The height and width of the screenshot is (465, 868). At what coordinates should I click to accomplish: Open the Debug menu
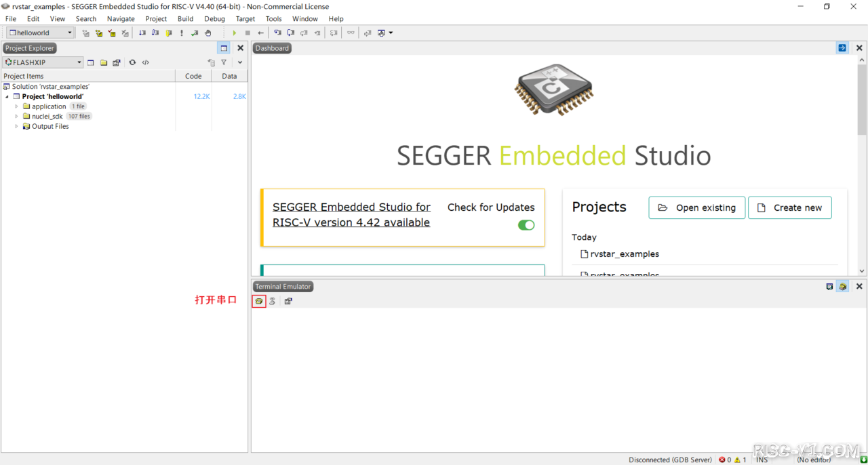[x=214, y=18]
